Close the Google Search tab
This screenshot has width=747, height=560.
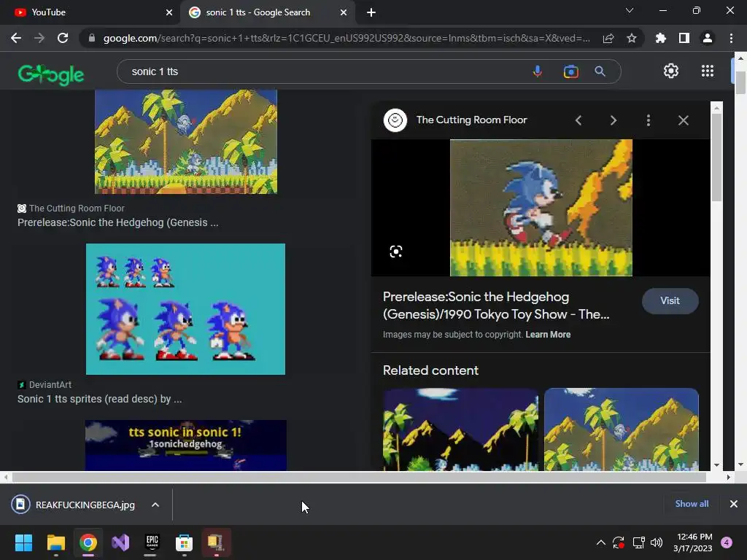(x=344, y=12)
